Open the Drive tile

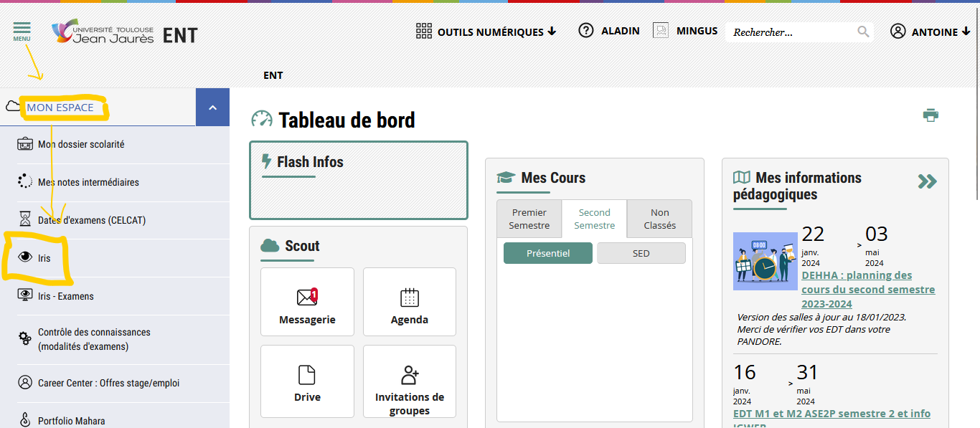click(307, 381)
